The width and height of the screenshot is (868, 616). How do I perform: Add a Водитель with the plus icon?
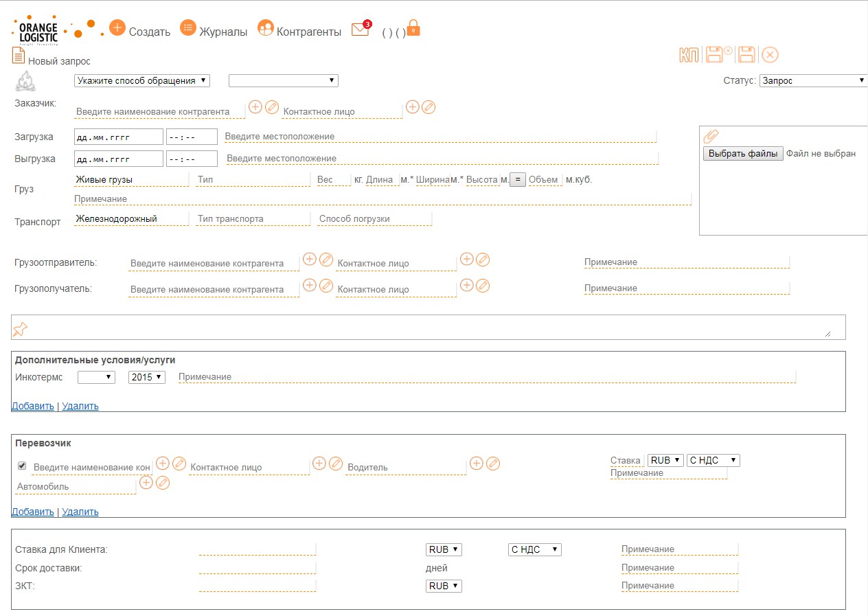[x=477, y=463]
